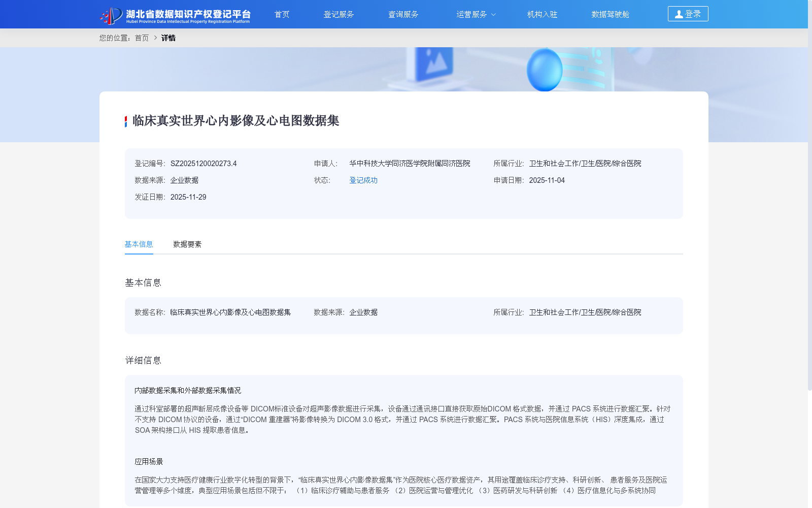Expand the 运营服务 dropdown arrow

click(x=493, y=15)
